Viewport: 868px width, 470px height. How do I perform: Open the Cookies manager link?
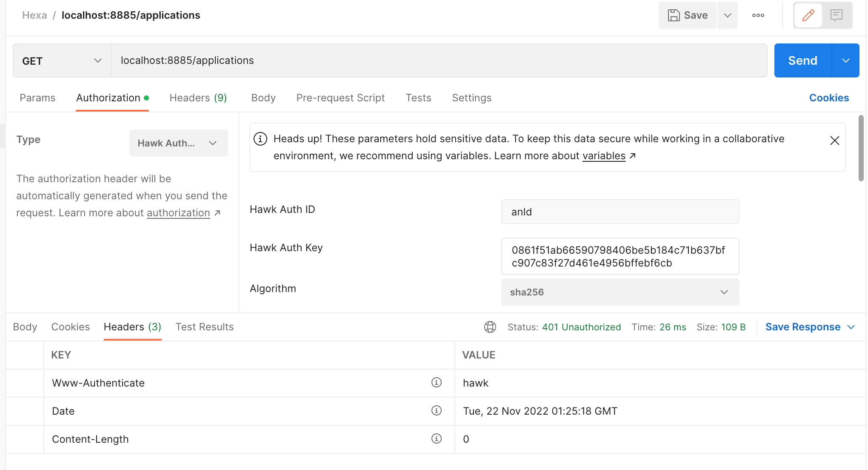(828, 97)
